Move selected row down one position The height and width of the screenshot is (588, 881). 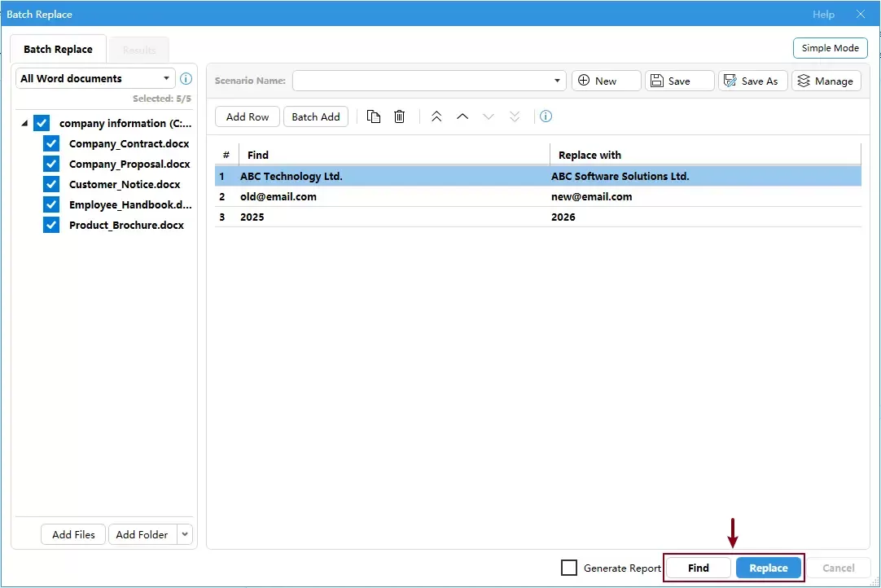coord(489,116)
